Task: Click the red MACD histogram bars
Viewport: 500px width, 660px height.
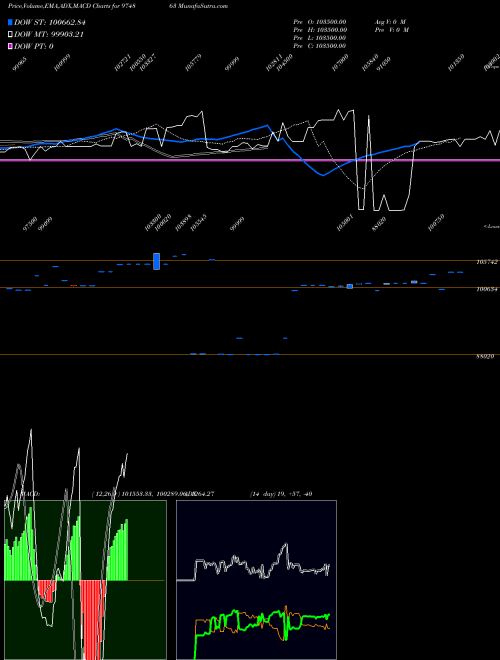Action: [x=92, y=619]
